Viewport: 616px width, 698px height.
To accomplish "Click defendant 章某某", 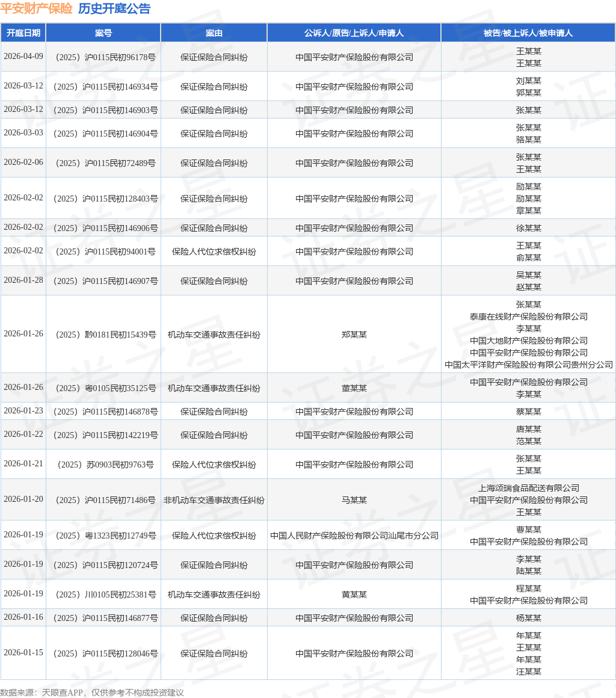I will (x=528, y=211).
